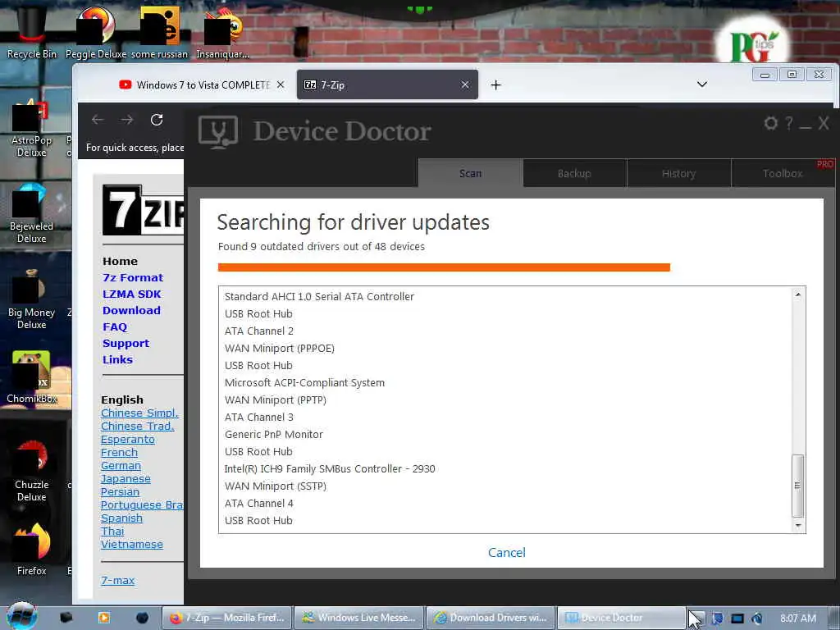This screenshot has width=840, height=630.
Task: Click the YouTube favicon on Windows 7 tab
Action: point(126,84)
